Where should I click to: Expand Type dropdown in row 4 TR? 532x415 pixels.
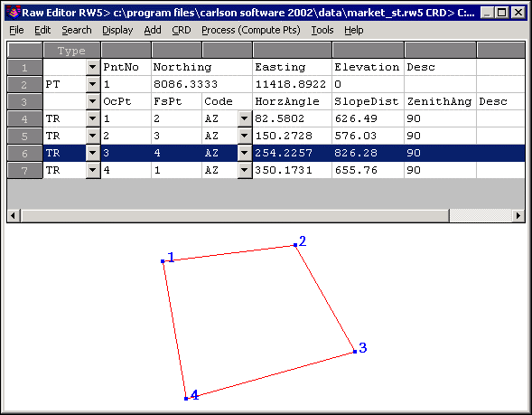click(x=93, y=118)
